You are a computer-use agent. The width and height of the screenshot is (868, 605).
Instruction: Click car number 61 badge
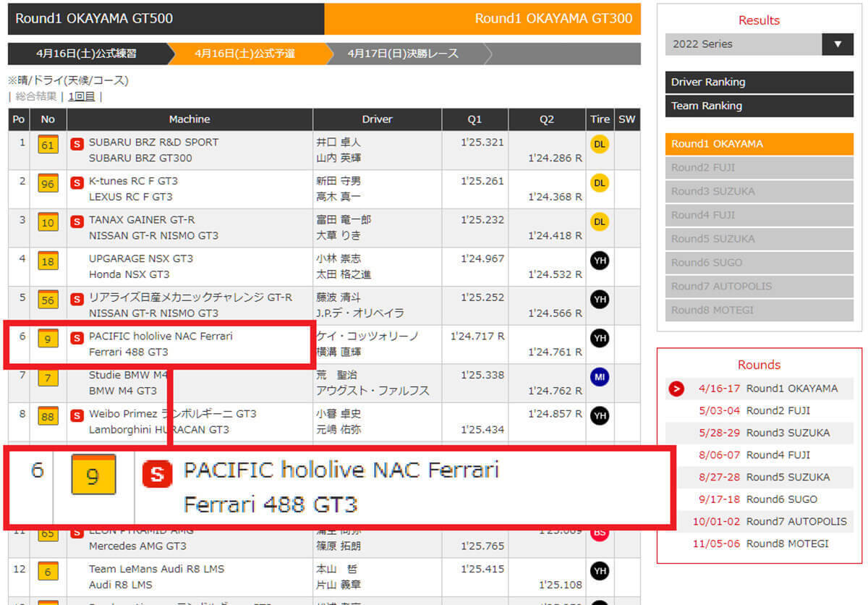pos(48,145)
